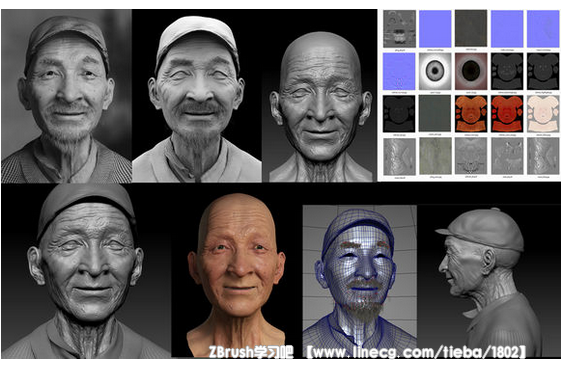Select the pale pink UV texture map
Image resolution: width=563 pixels, height=369 pixels.
543,114
